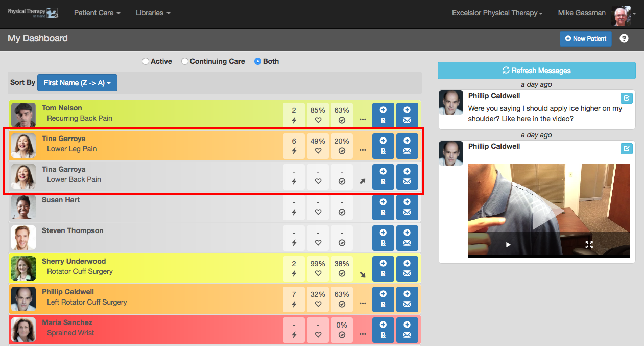644x346 pixels.
Task: Click the help question mark icon
Action: tap(624, 38)
